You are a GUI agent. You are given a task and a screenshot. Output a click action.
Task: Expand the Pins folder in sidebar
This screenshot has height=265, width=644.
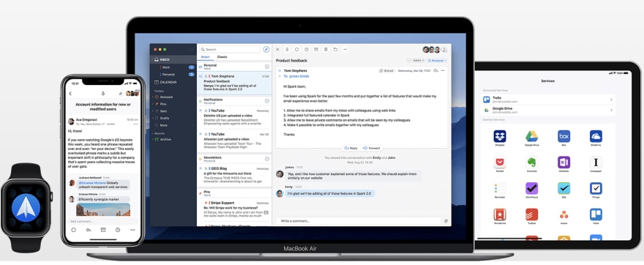tap(153, 104)
